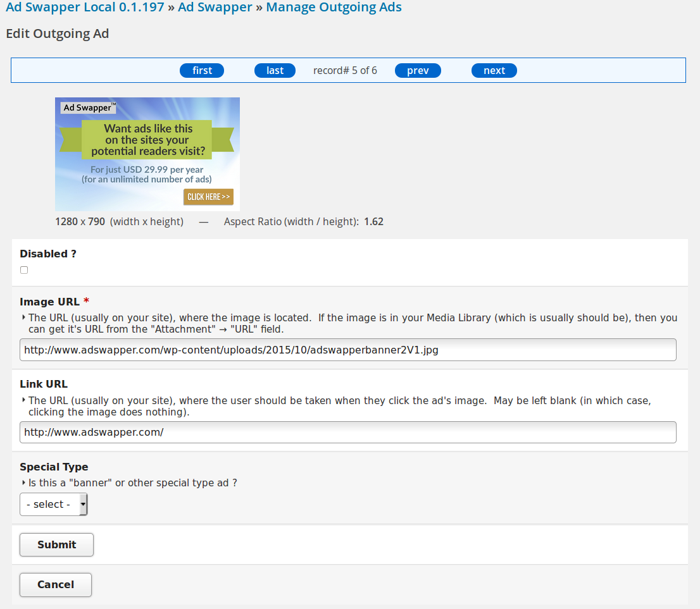
Task: Click the 'record# 5 of 6' text
Action: (345, 70)
